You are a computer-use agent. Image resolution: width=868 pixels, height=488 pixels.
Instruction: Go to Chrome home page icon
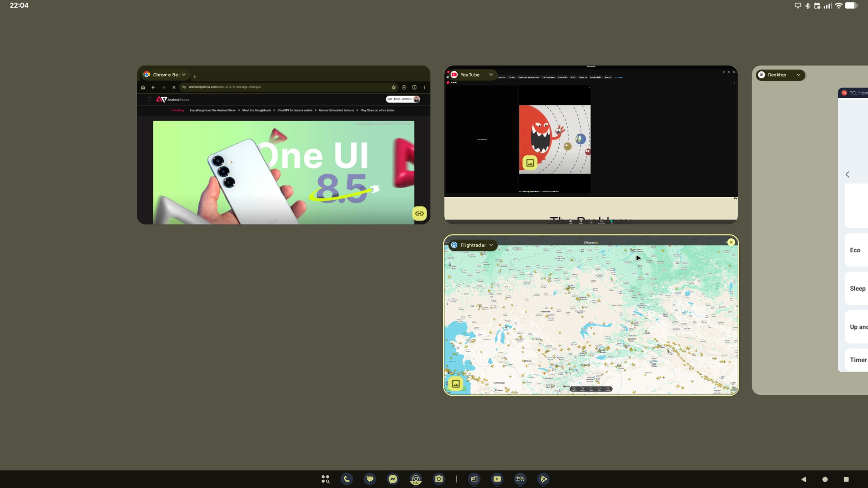pos(143,87)
